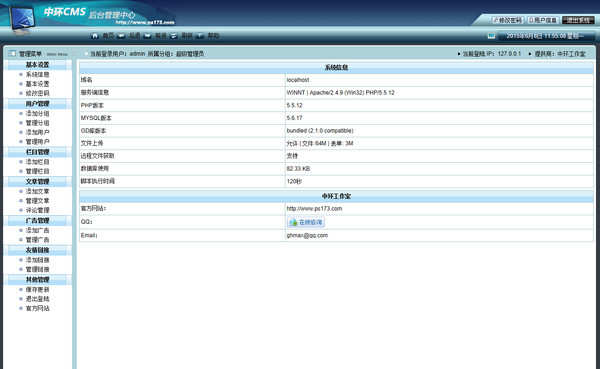Screen dimensions: 600x369
Task: Collapse the 栏目管理 section header
Action: pyautogui.click(x=38, y=152)
